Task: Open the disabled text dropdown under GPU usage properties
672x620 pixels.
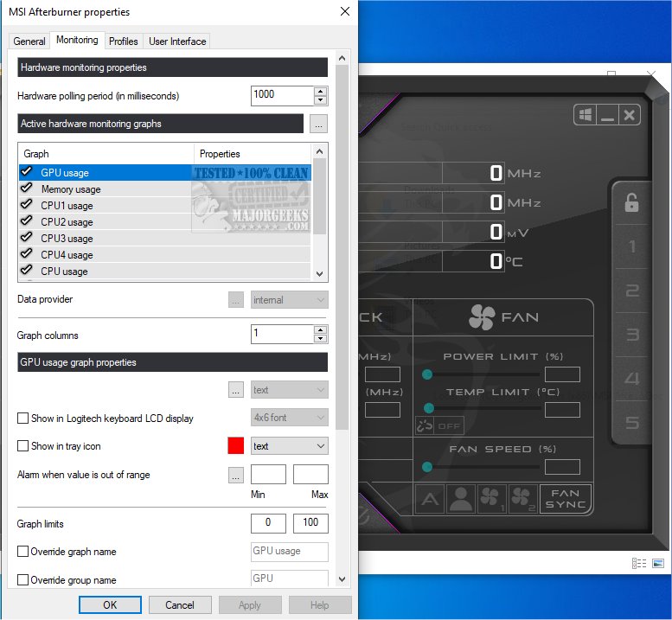Action: (289, 390)
